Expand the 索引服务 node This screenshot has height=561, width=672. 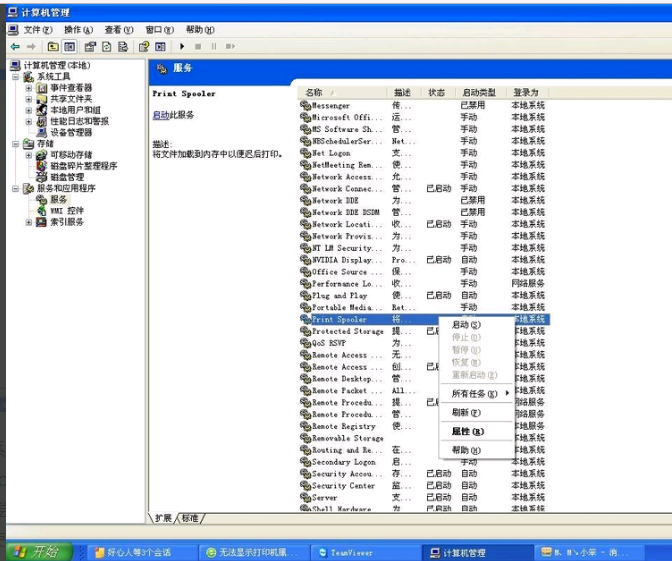coord(29,222)
